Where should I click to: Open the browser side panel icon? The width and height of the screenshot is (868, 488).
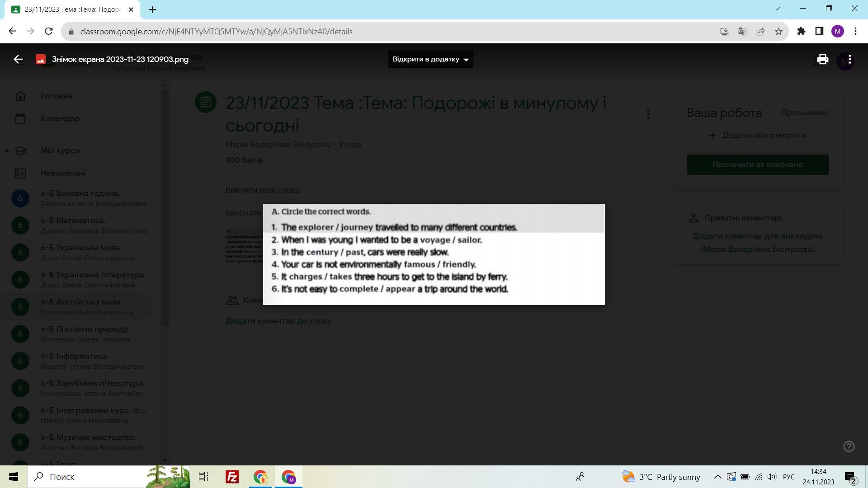point(819,31)
